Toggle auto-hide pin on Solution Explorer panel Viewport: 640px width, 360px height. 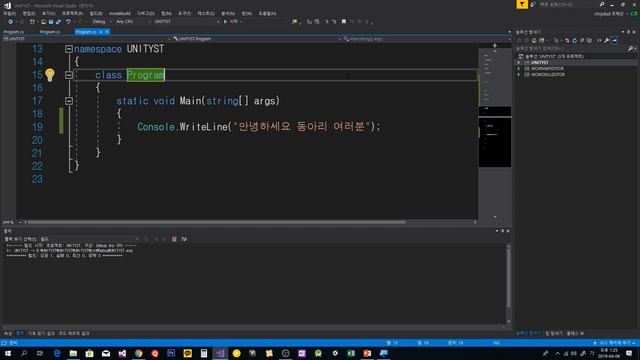click(x=628, y=32)
